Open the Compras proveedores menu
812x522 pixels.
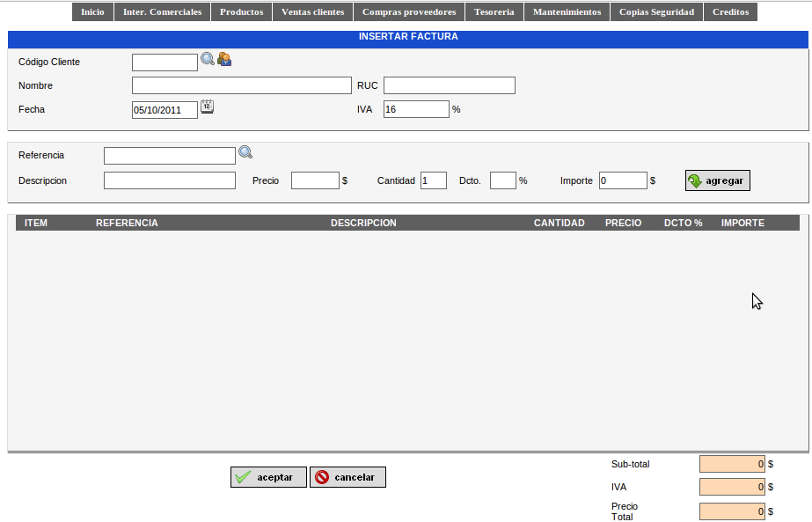coord(408,11)
